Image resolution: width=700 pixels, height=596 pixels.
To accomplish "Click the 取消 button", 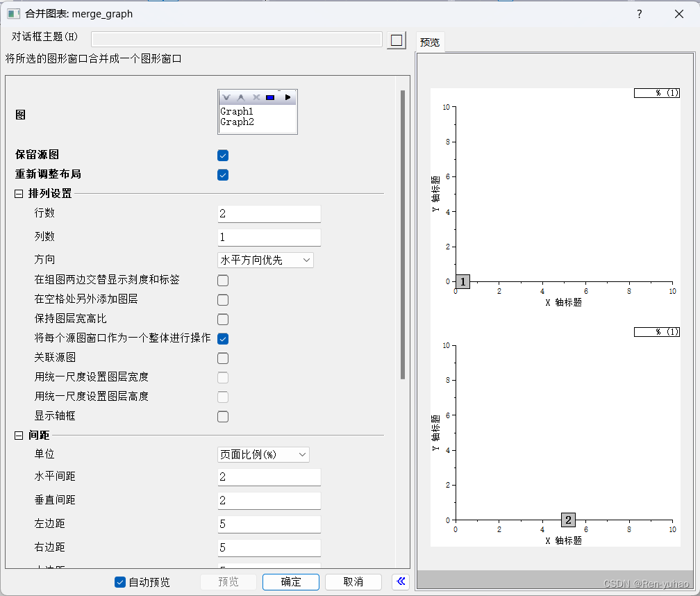I will coord(353,581).
